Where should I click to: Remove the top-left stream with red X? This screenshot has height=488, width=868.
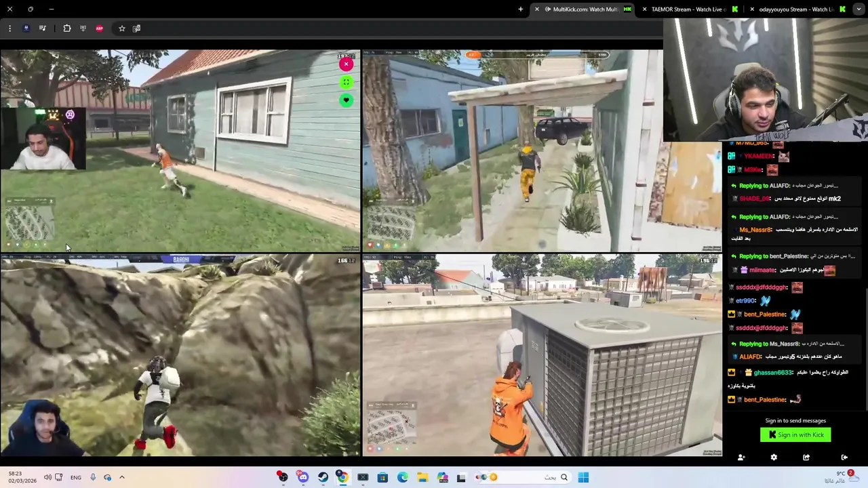click(346, 64)
